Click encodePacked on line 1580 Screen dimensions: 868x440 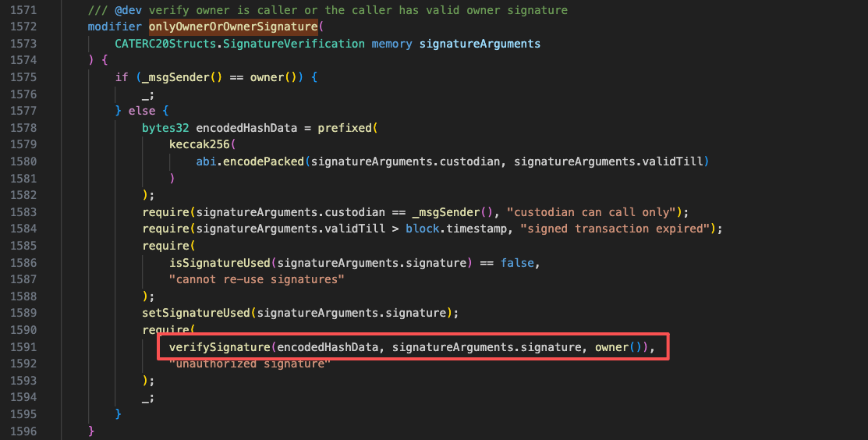264,161
